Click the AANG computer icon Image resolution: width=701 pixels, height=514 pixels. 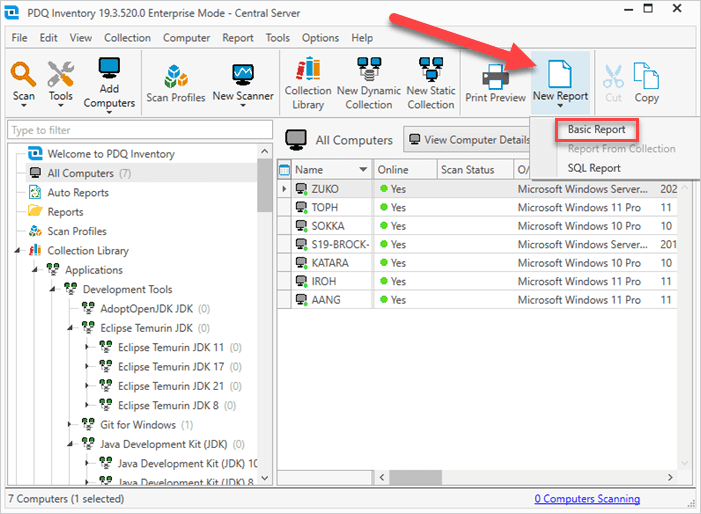coord(302,300)
